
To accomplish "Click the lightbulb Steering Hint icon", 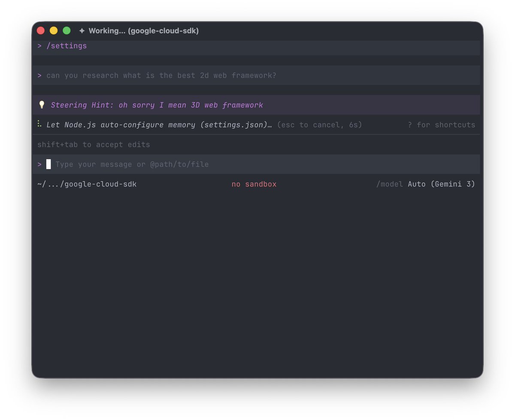I will [42, 105].
